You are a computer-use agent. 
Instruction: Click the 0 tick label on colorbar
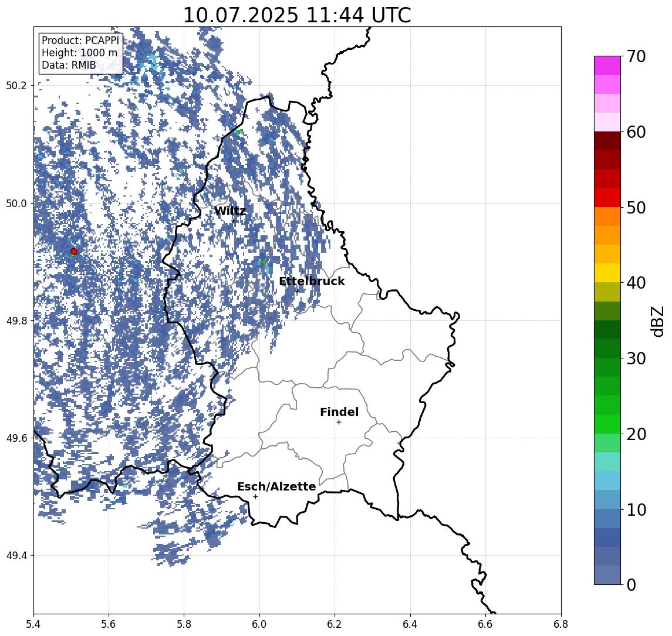(x=632, y=584)
